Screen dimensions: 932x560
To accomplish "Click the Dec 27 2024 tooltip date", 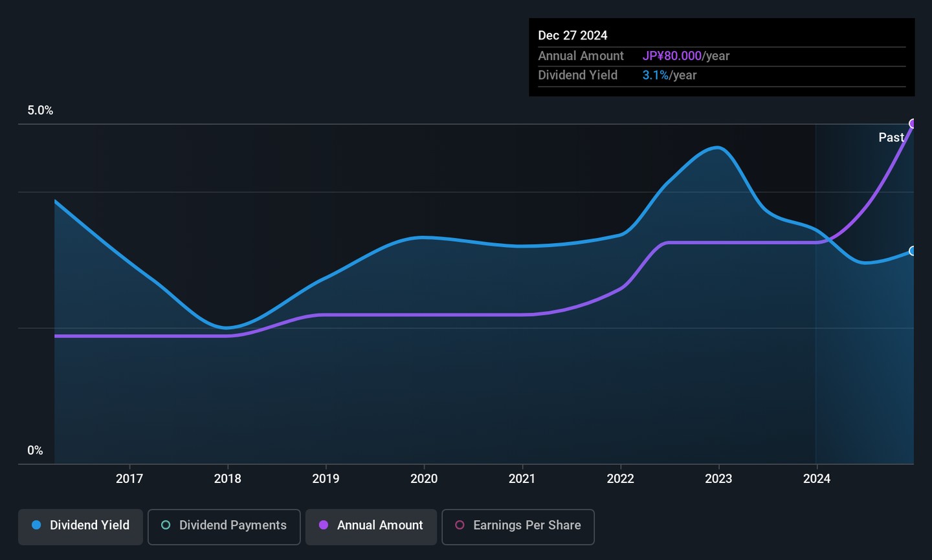I will (573, 36).
